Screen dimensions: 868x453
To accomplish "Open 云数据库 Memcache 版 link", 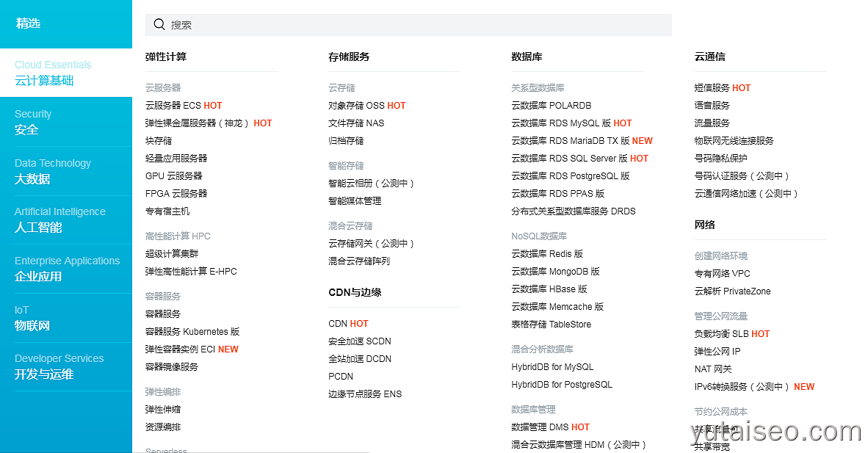I will [557, 307].
